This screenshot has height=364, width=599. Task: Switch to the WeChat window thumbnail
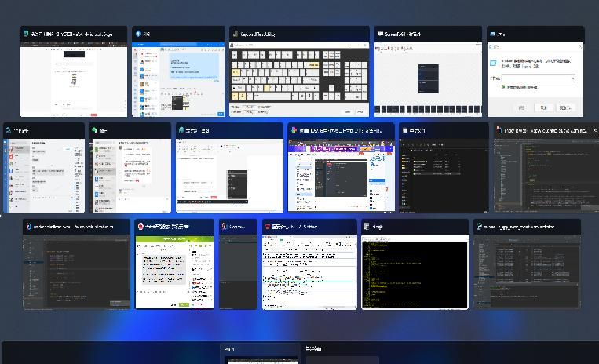[x=130, y=168]
